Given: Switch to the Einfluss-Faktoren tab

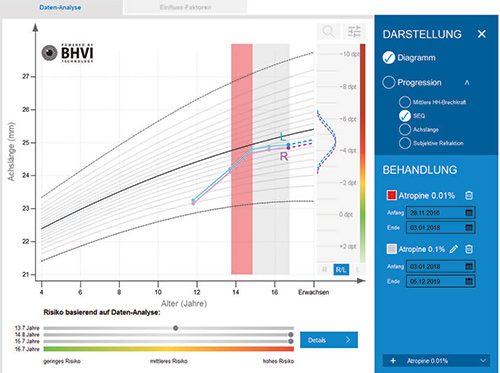Looking at the screenshot, I should (x=185, y=7).
